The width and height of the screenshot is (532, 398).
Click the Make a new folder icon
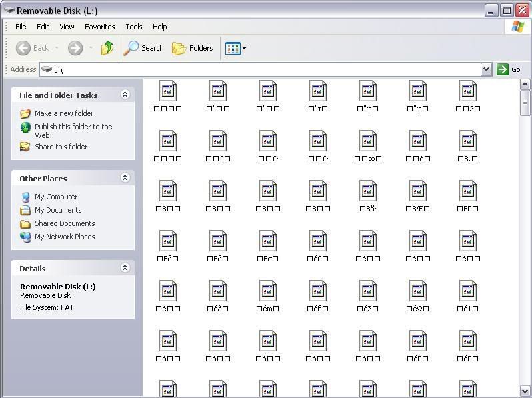tap(25, 113)
